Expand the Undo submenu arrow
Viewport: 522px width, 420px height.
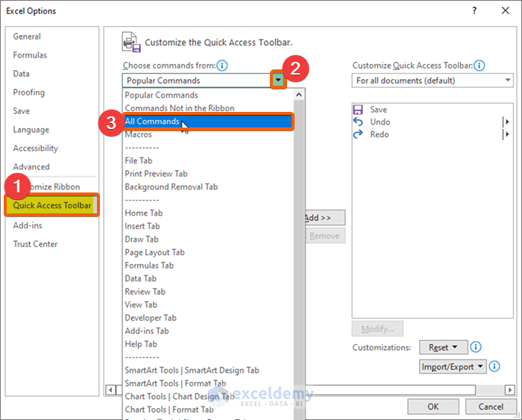point(506,122)
